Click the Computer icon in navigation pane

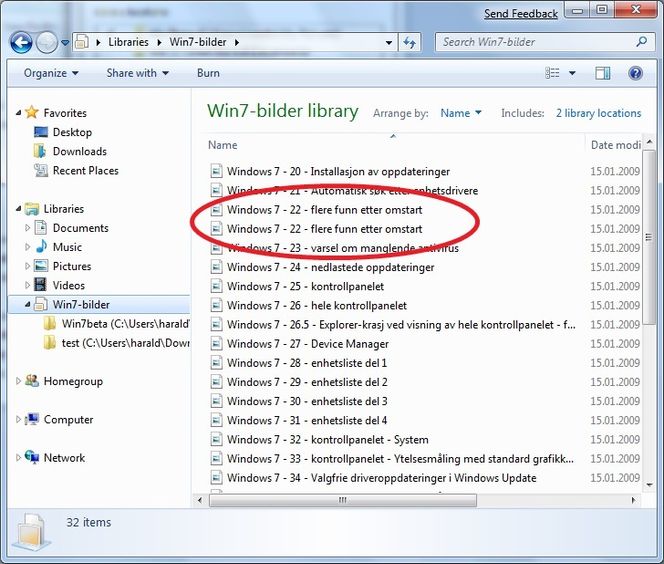coord(32,419)
